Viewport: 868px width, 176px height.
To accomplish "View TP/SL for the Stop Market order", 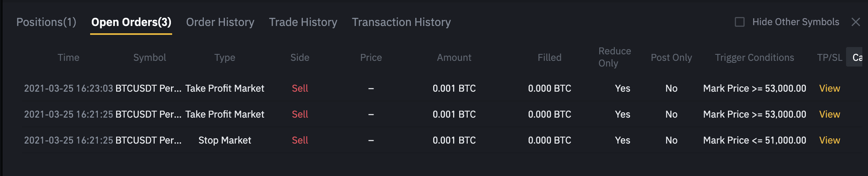I will pos(829,140).
